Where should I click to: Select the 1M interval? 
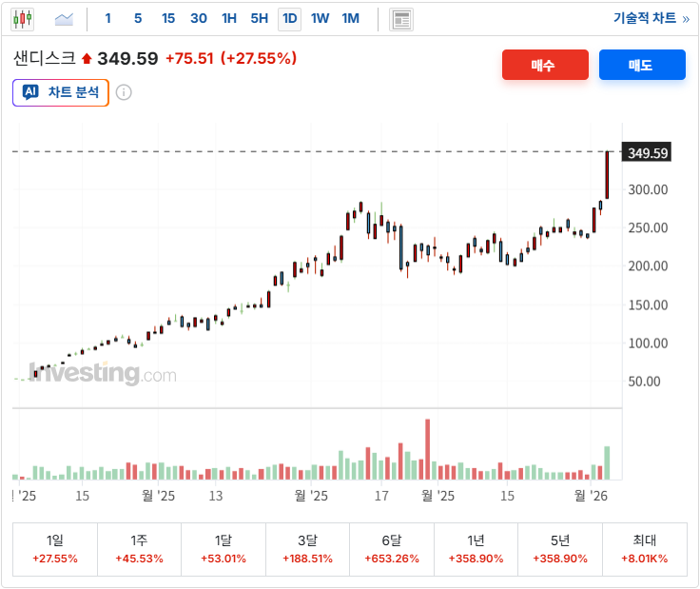pos(350,18)
